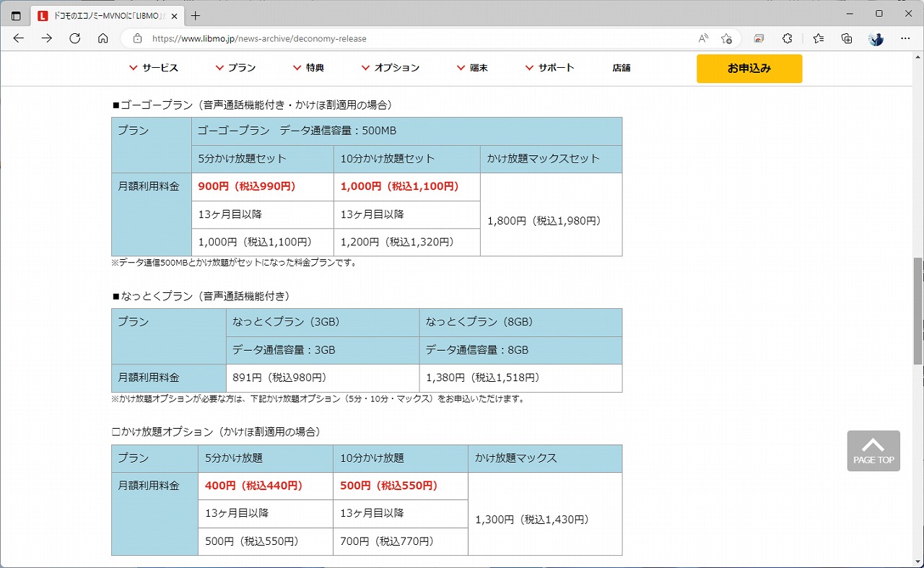Open the Collections icon
The height and width of the screenshot is (568, 924).
(847, 38)
